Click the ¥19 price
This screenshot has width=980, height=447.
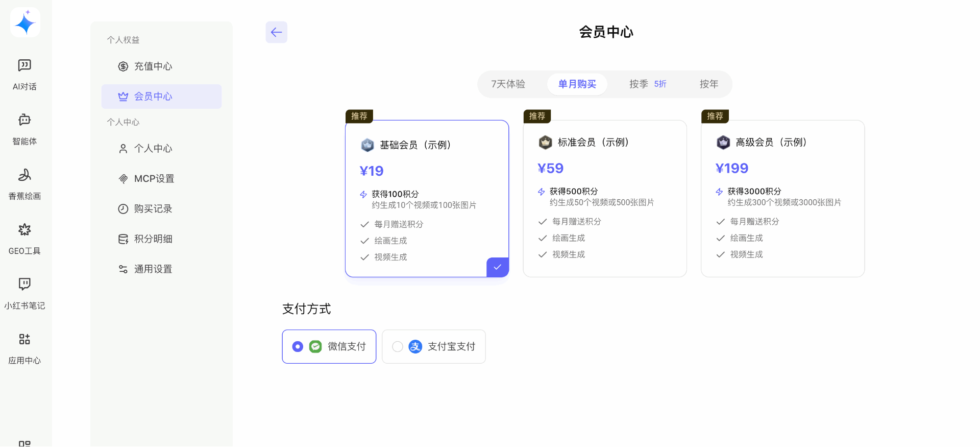(x=372, y=171)
